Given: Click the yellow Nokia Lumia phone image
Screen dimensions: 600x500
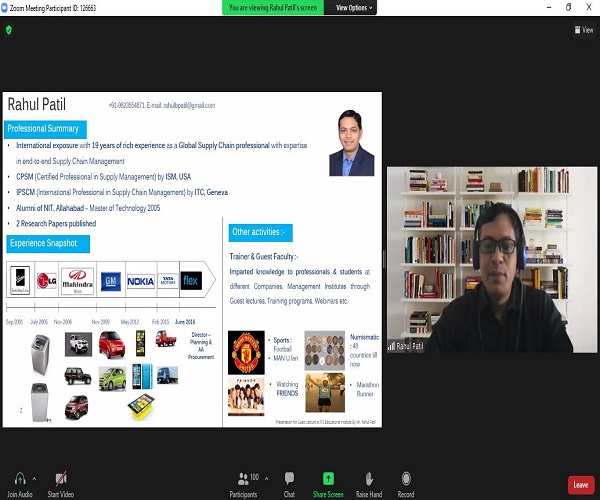Looking at the screenshot, I should (x=142, y=407).
